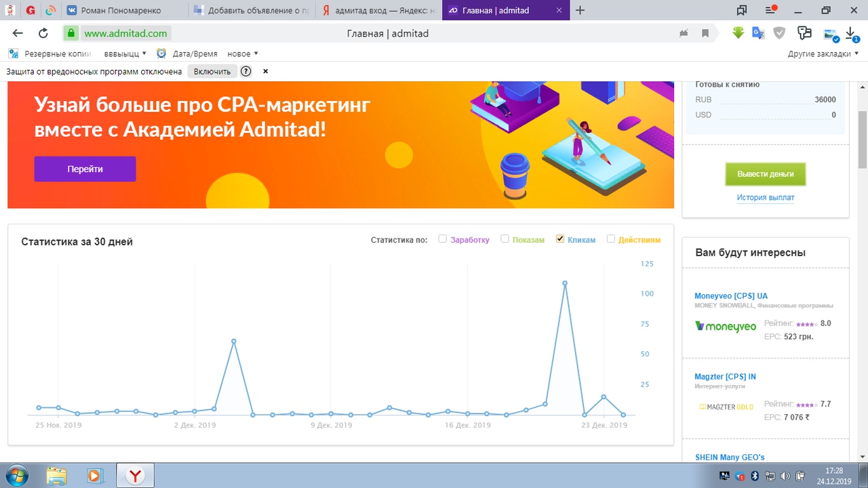Open a new tab with the plus button
This screenshot has height=488, width=868.
tap(580, 10)
